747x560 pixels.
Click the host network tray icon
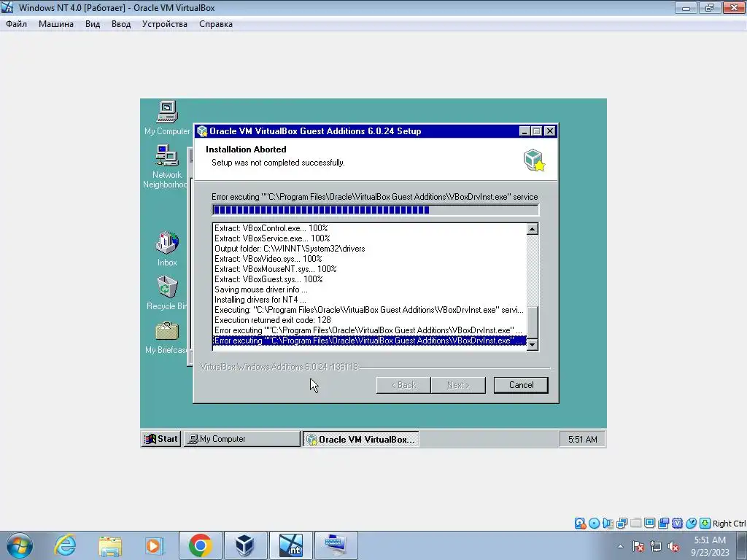pyautogui.click(x=656, y=546)
